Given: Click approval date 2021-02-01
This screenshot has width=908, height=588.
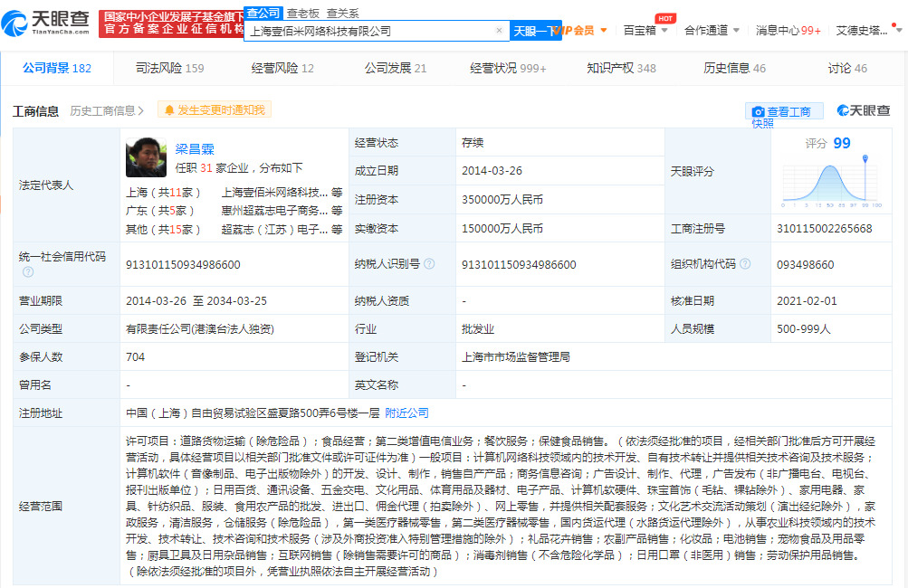Looking at the screenshot, I should (807, 301).
